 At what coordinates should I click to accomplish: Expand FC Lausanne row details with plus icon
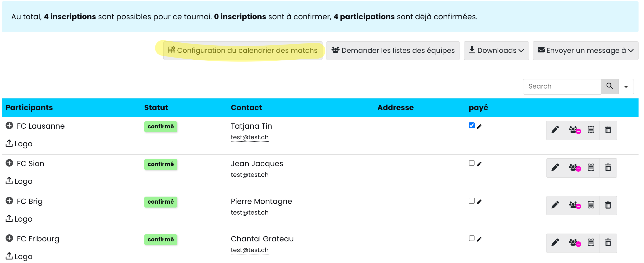(9, 126)
